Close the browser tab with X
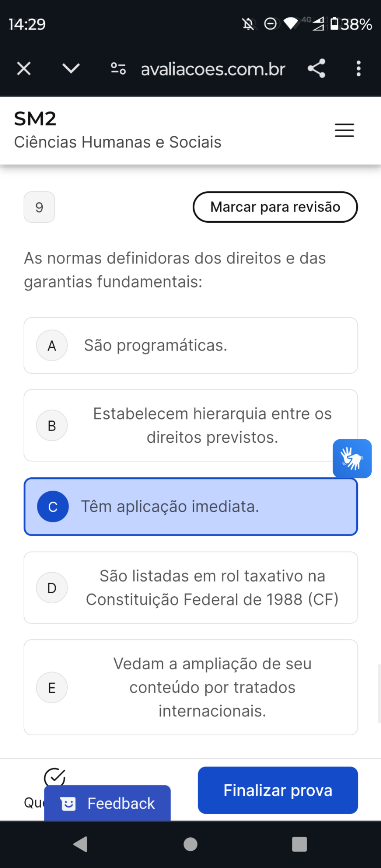The width and height of the screenshot is (381, 868). pyautogui.click(x=24, y=68)
